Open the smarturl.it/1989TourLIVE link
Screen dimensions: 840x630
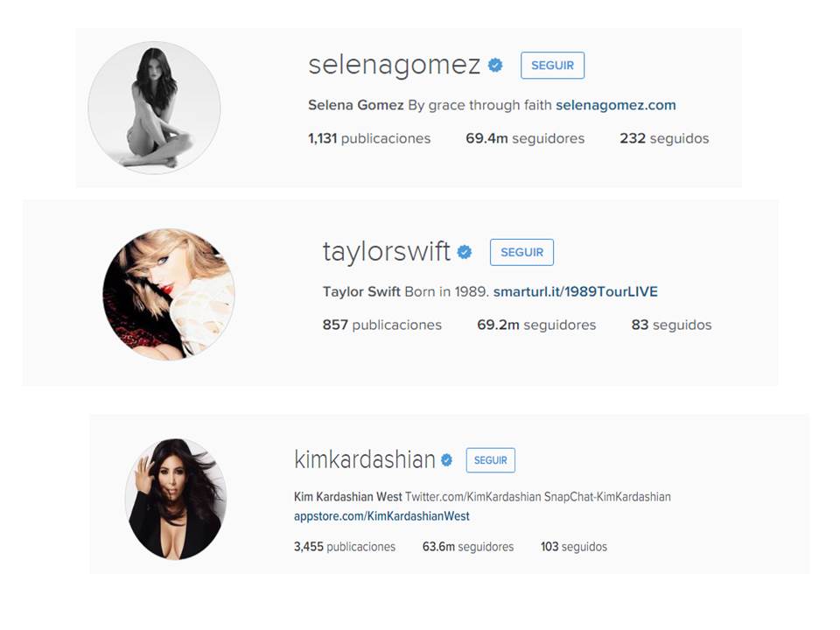(x=576, y=291)
